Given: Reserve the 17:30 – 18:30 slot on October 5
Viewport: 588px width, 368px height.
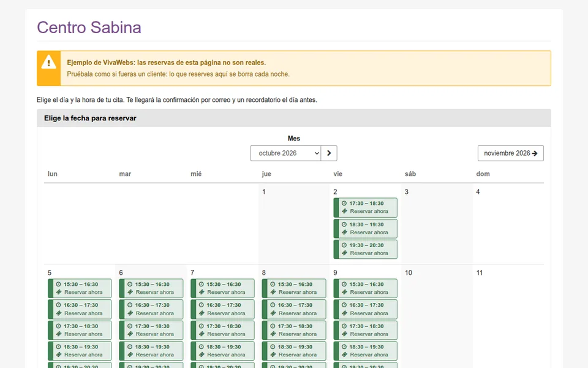Looking at the screenshot, I should point(80,330).
